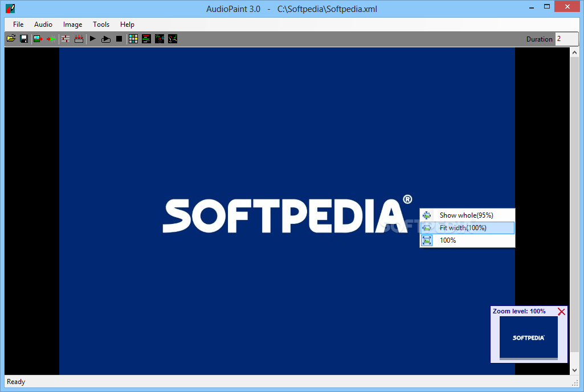The height and width of the screenshot is (392, 584).
Task: Click the scattered colored dots toolbar icon
Action: pyautogui.click(x=160, y=39)
